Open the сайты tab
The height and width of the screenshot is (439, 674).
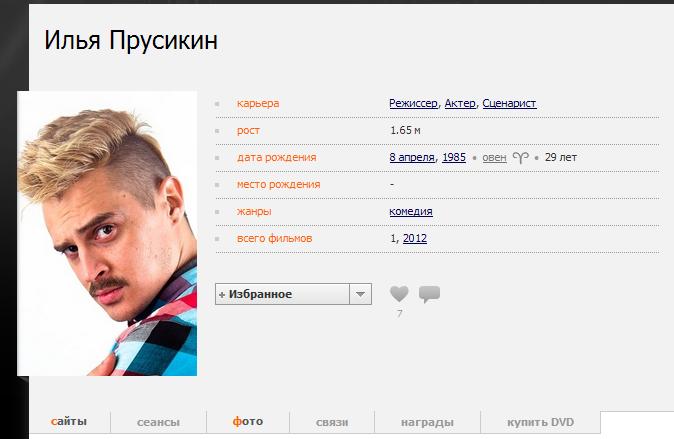pyautogui.click(x=69, y=422)
